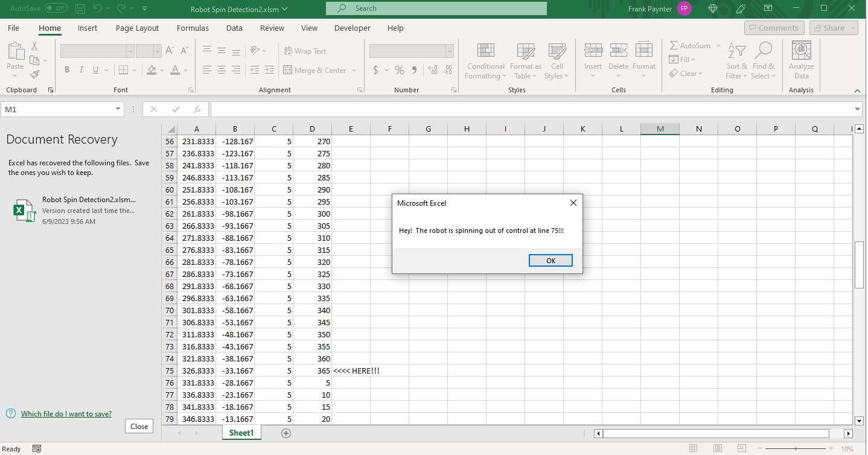Click OK in the Microsoft Excel dialog
This screenshot has height=455, width=868.
(550, 261)
